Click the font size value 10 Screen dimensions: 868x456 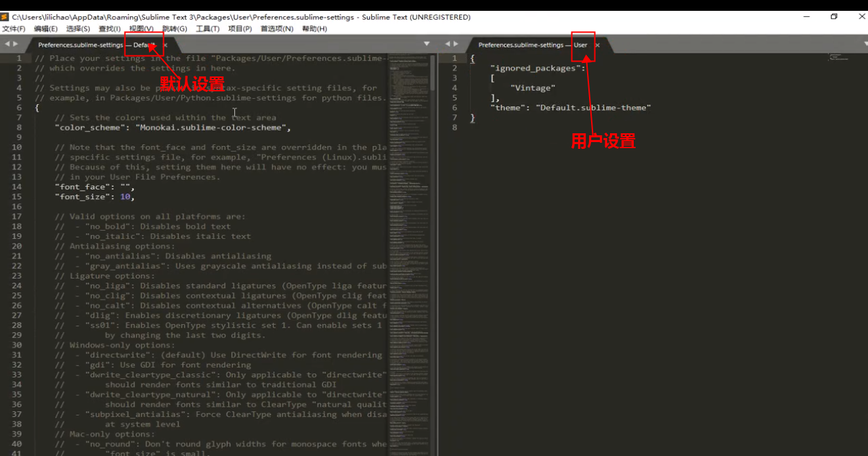point(125,197)
